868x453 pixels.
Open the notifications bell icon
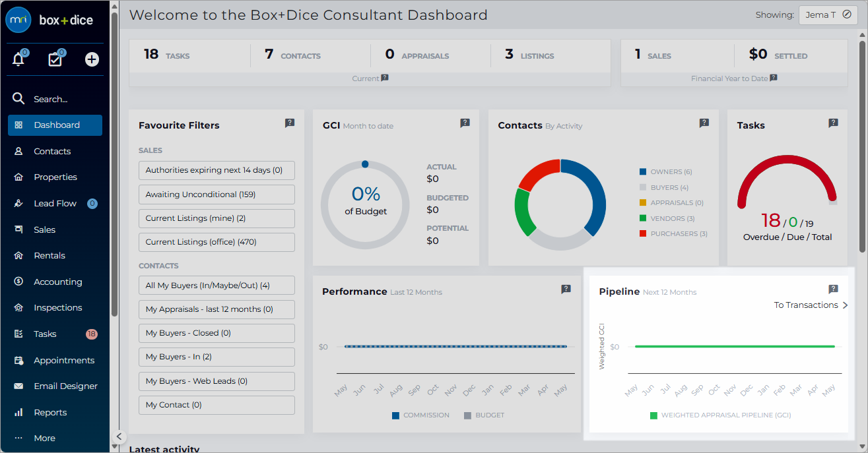tap(18, 59)
